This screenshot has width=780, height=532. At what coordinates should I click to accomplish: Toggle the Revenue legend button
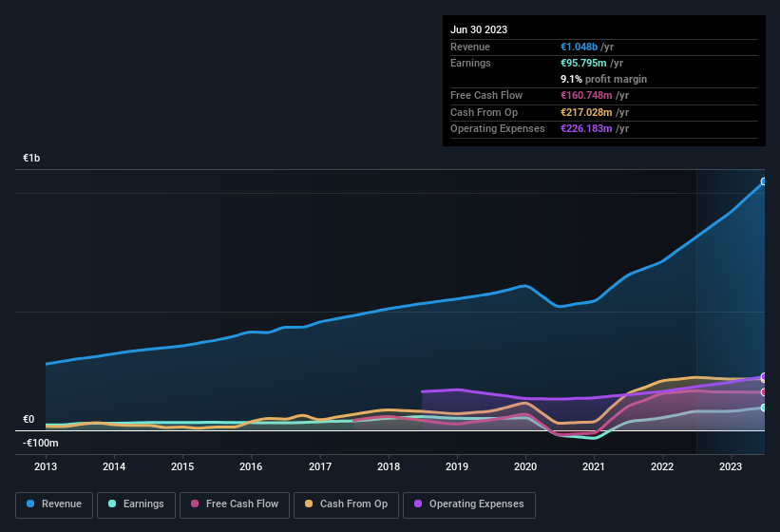tap(54, 504)
